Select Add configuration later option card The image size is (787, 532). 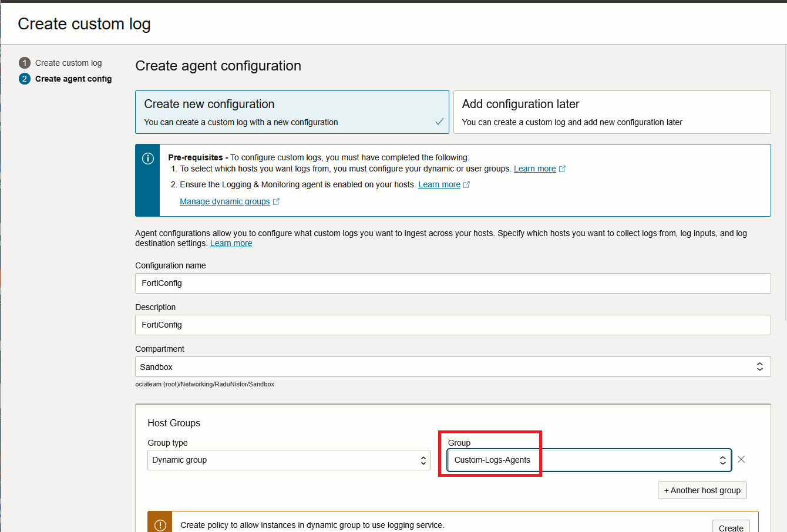[x=611, y=112]
